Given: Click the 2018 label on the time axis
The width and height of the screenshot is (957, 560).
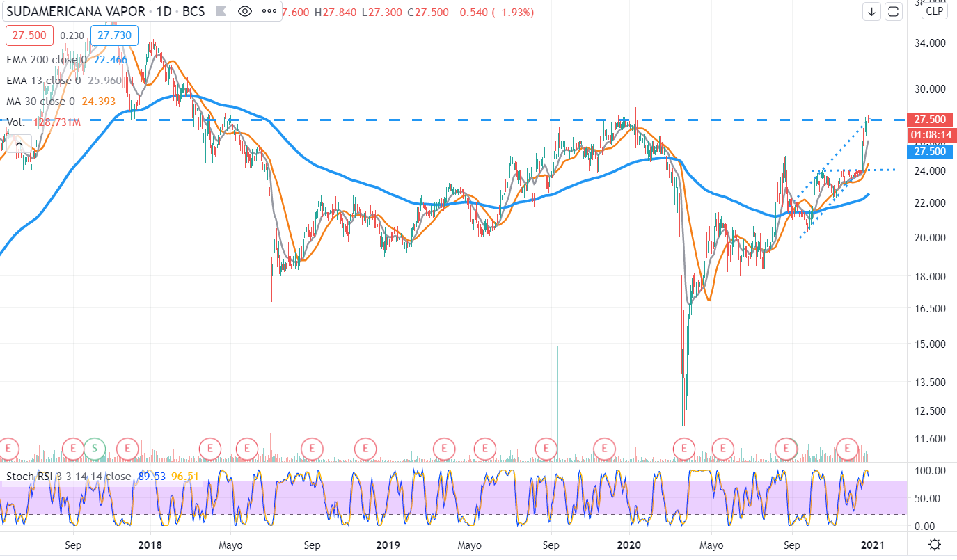Looking at the screenshot, I should point(150,545).
